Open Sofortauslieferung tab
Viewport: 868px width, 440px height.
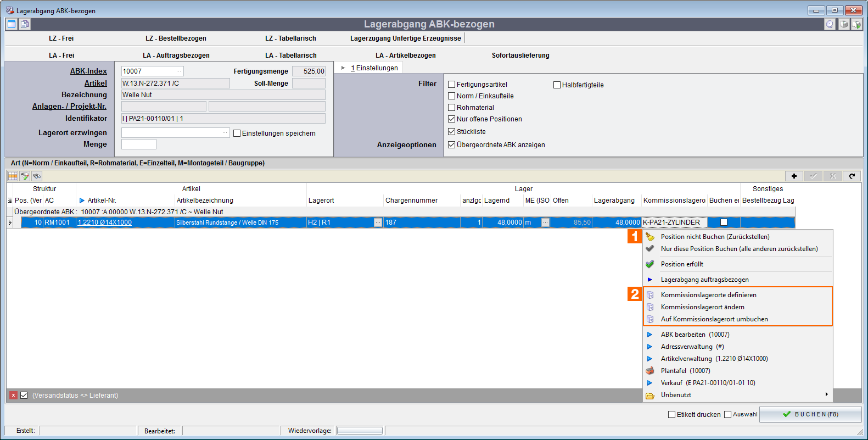pyautogui.click(x=520, y=55)
